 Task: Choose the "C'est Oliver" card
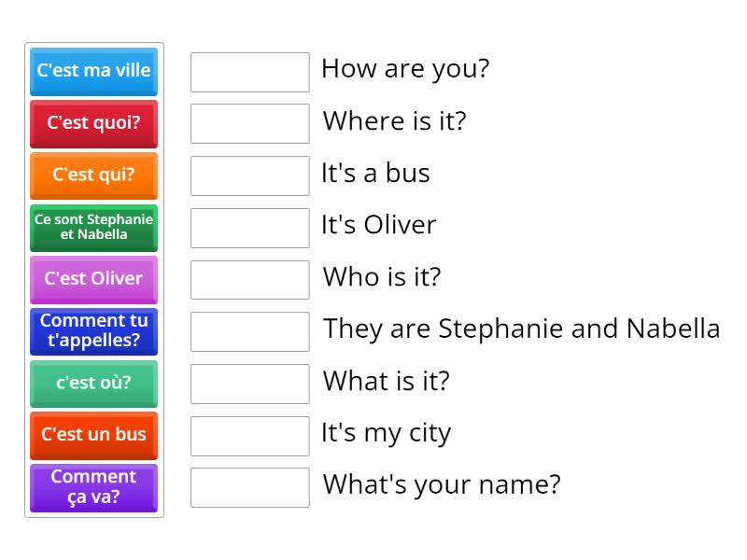point(93,279)
